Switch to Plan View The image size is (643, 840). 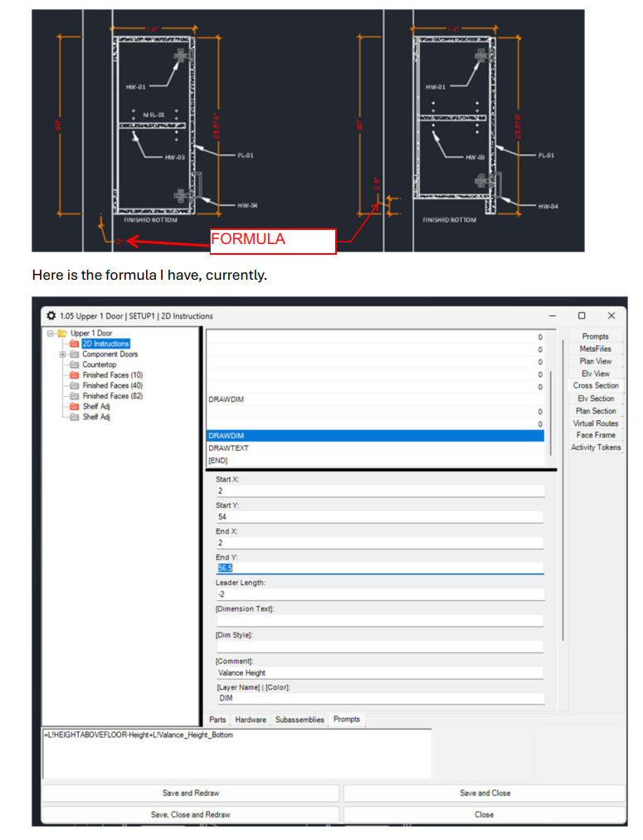(x=596, y=362)
